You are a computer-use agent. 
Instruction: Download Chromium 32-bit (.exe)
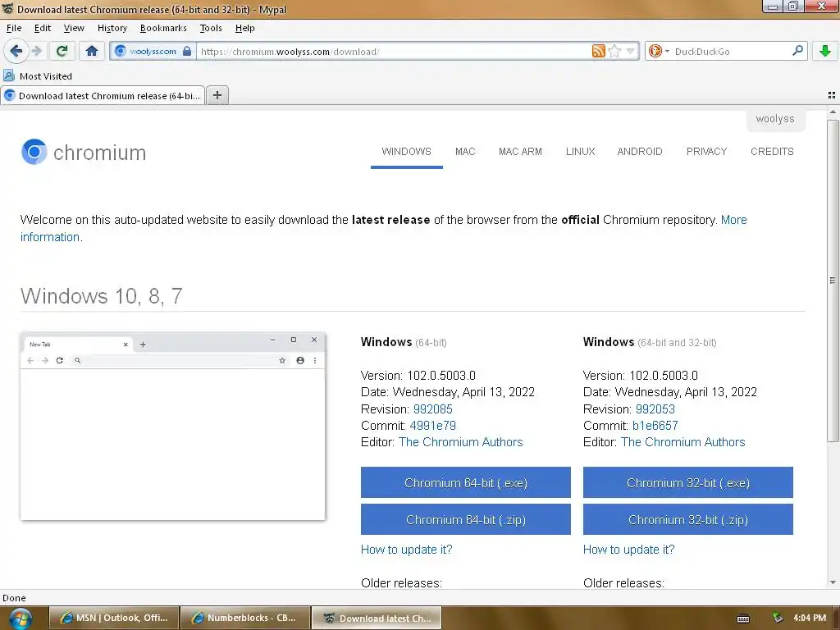(x=688, y=482)
